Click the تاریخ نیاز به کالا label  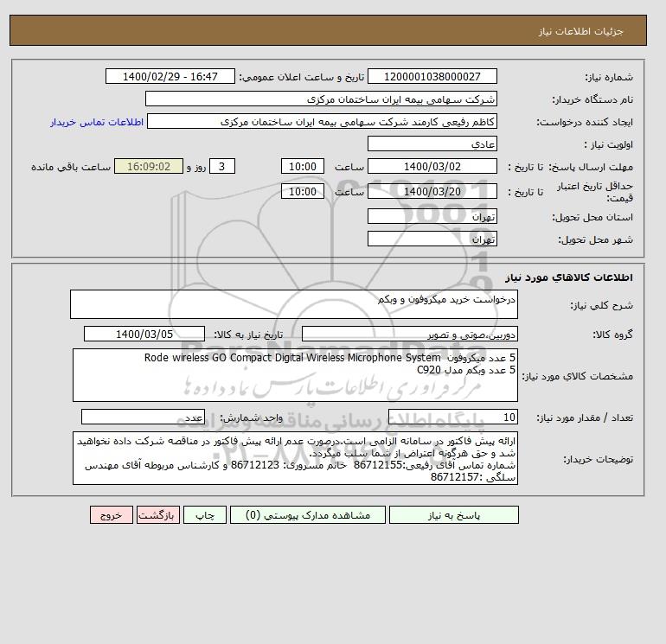point(248,335)
